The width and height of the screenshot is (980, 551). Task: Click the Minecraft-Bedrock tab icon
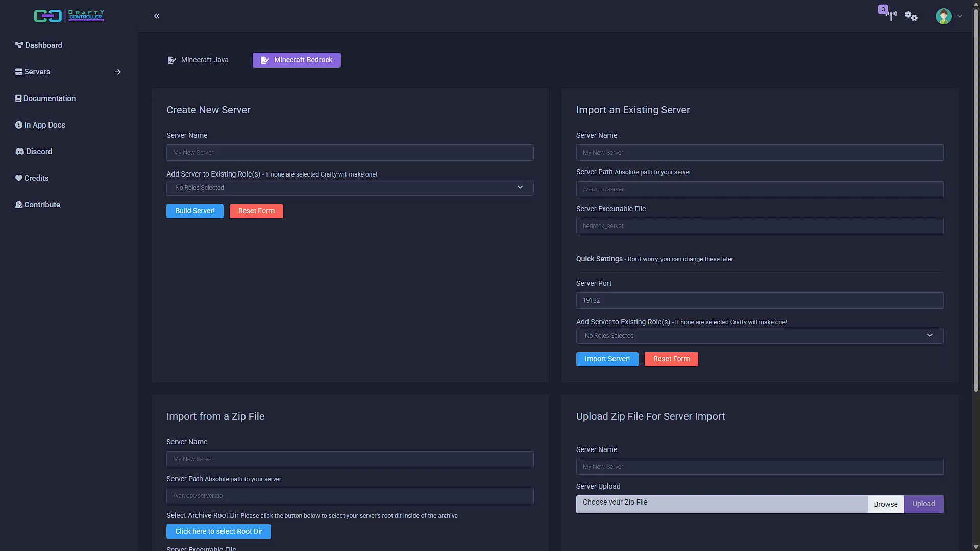pyautogui.click(x=265, y=60)
